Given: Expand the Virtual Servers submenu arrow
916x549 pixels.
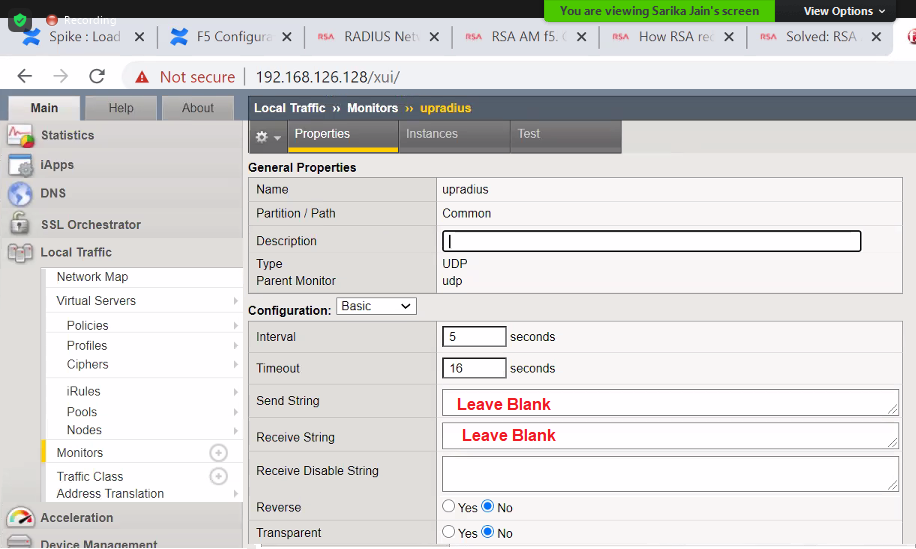Looking at the screenshot, I should (236, 301).
